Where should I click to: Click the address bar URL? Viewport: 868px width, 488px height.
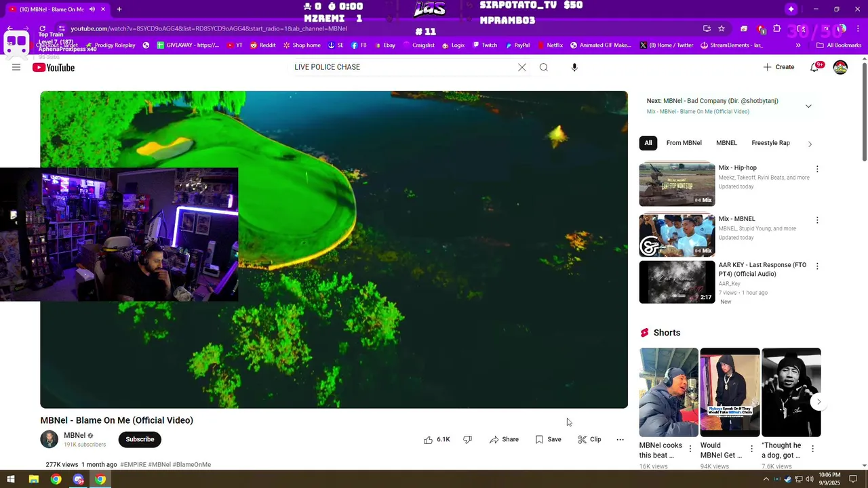click(209, 28)
